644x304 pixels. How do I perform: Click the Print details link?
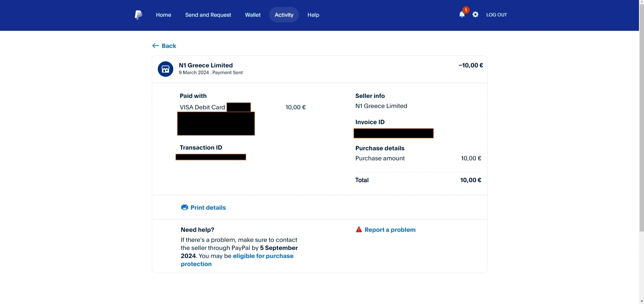(x=208, y=207)
